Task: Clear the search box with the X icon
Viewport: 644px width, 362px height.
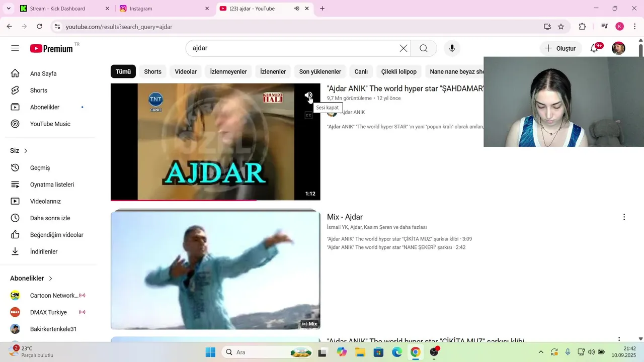Action: tap(404, 48)
